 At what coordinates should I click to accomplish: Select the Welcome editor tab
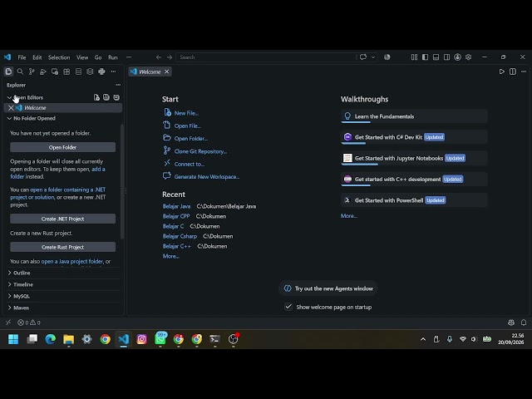(150, 71)
